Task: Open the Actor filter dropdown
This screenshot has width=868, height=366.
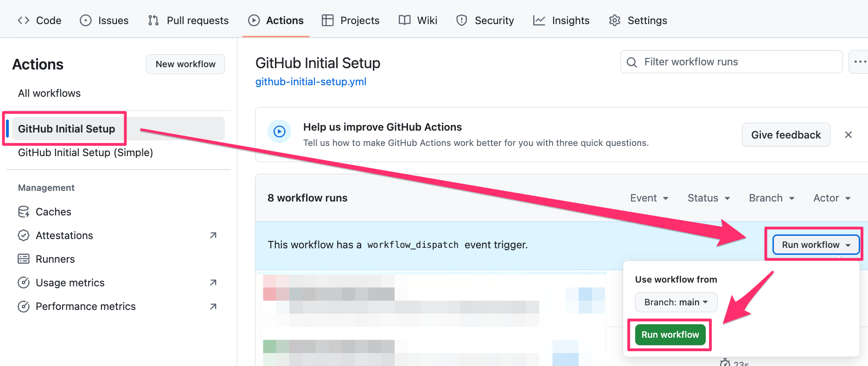Action: [x=832, y=198]
